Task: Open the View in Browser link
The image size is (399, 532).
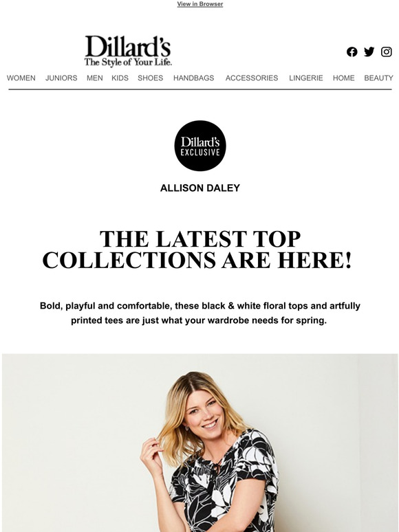Action: (200, 4)
